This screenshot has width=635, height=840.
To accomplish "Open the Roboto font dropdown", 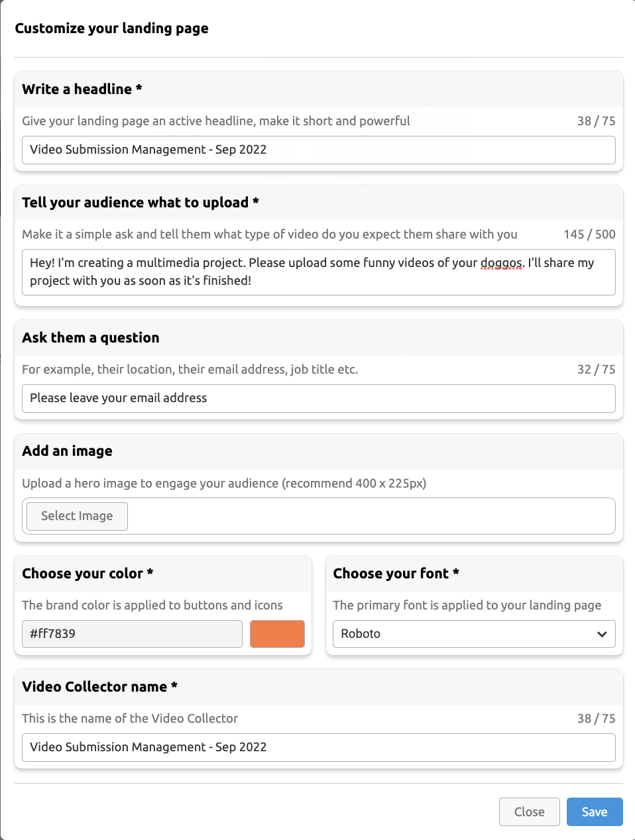I will pos(474,634).
